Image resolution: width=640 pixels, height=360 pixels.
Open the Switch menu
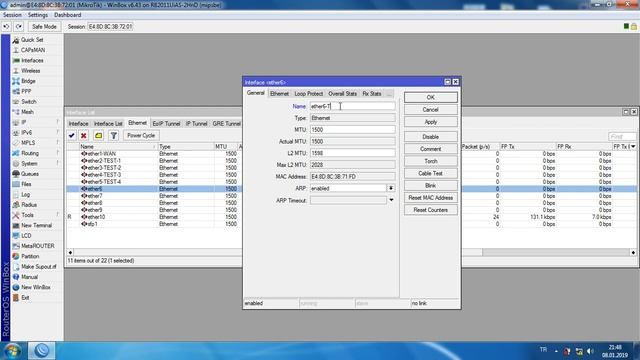[x=29, y=102]
